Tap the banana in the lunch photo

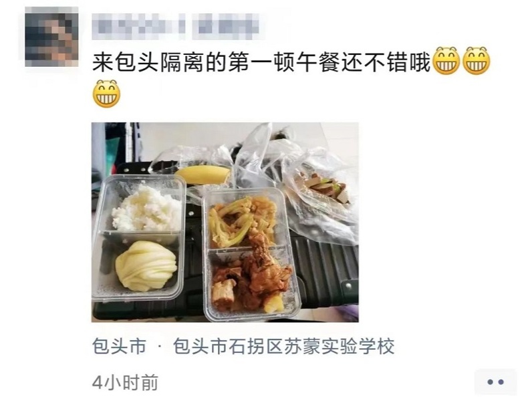click(x=203, y=175)
